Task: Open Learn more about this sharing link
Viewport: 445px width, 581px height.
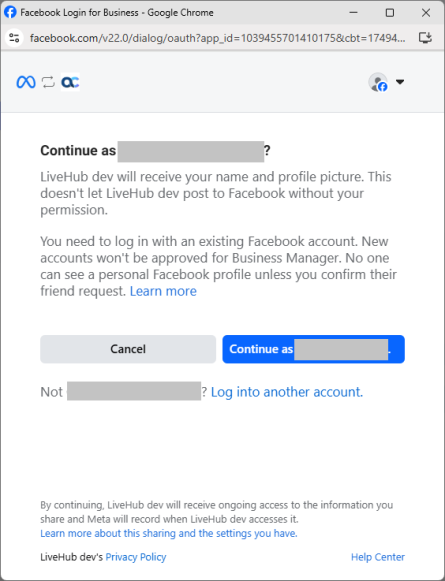Action: point(169,533)
